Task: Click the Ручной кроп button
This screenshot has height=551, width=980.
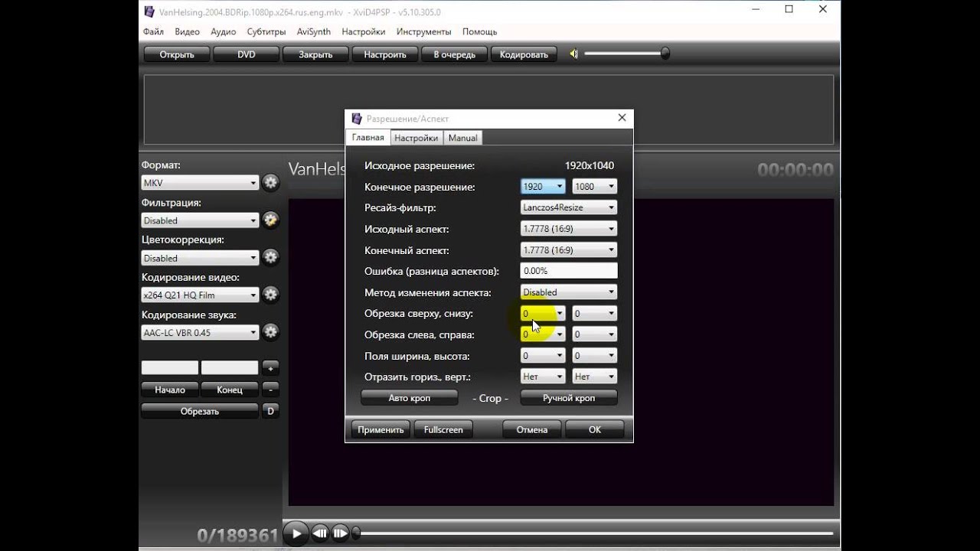Action: pos(569,398)
